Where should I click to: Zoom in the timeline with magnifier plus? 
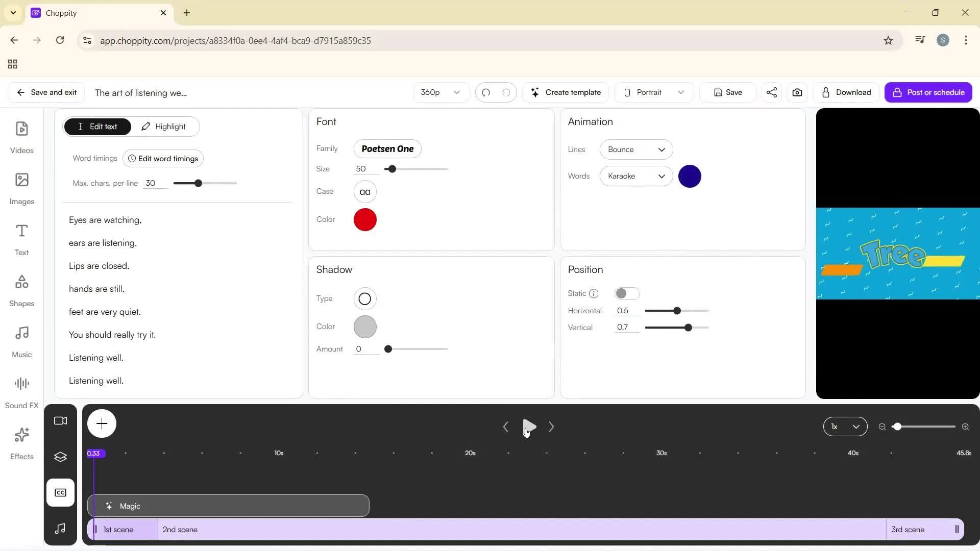pos(965,427)
